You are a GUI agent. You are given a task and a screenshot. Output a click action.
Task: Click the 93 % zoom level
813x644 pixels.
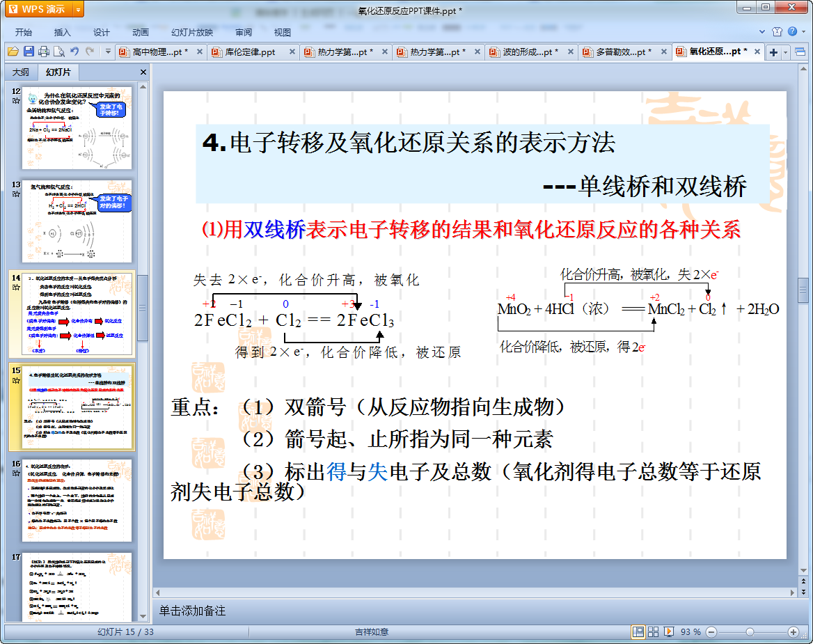(x=690, y=631)
